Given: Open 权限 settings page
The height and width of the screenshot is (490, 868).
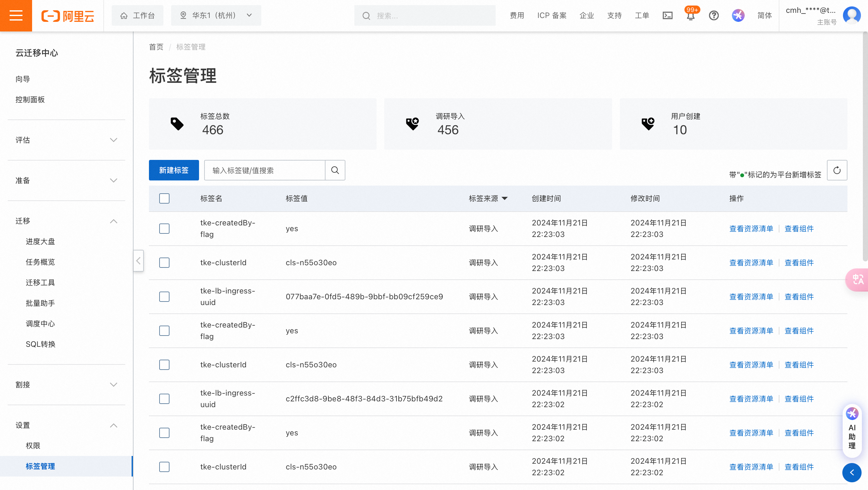Looking at the screenshot, I should pyautogui.click(x=33, y=446).
